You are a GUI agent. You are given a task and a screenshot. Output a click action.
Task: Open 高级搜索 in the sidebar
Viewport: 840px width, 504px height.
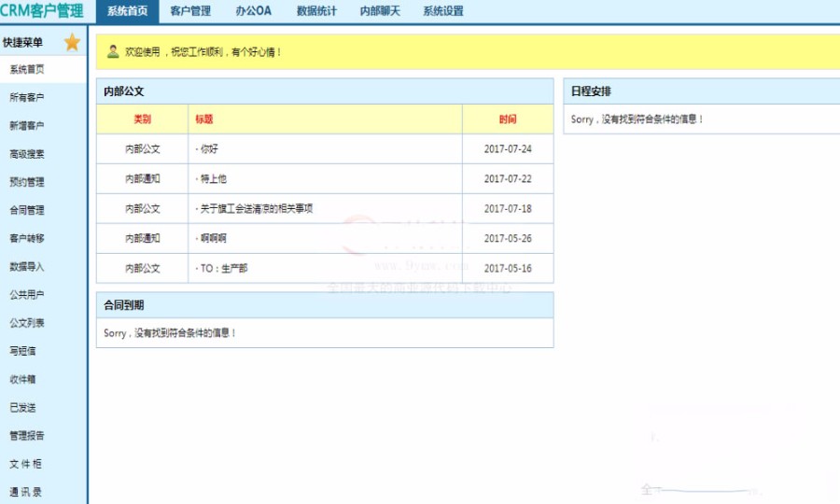coord(27,154)
